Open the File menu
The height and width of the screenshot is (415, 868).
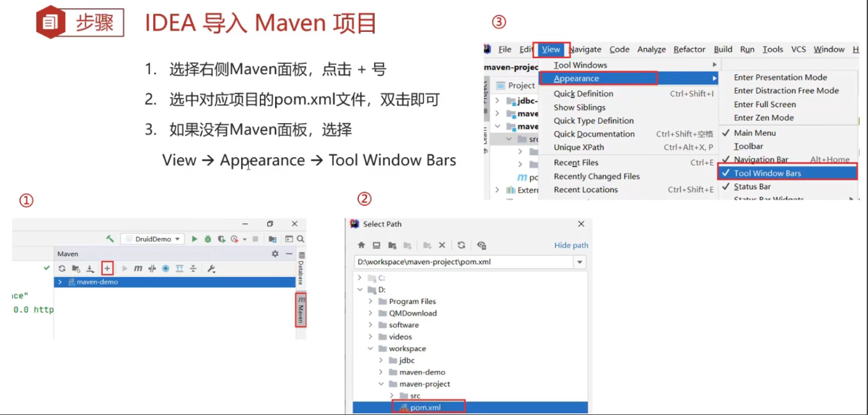505,49
